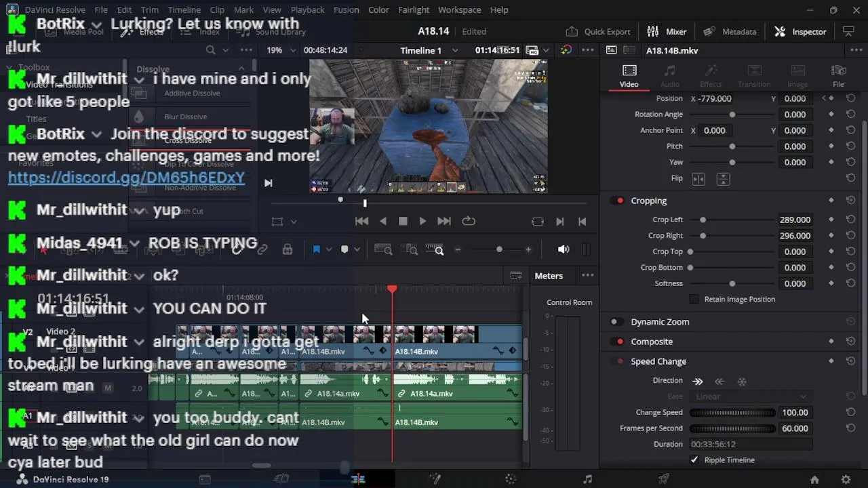
Task: Toggle loop playback icon
Action: 469,221
